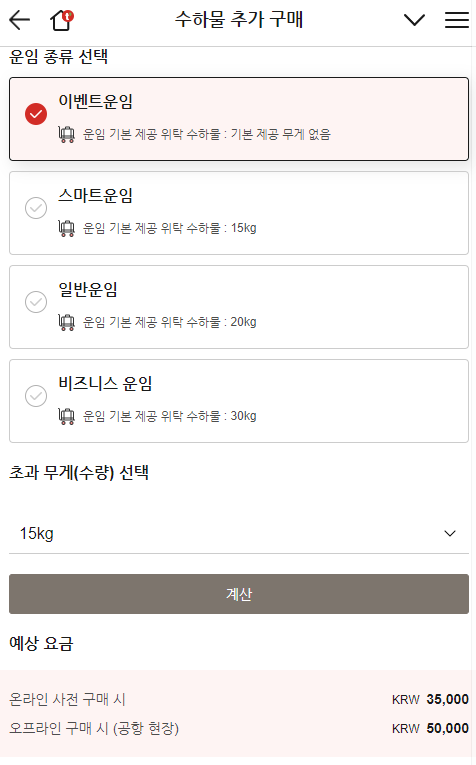
Task: Select the 스마트운임 fare option circle
Action: (36, 208)
